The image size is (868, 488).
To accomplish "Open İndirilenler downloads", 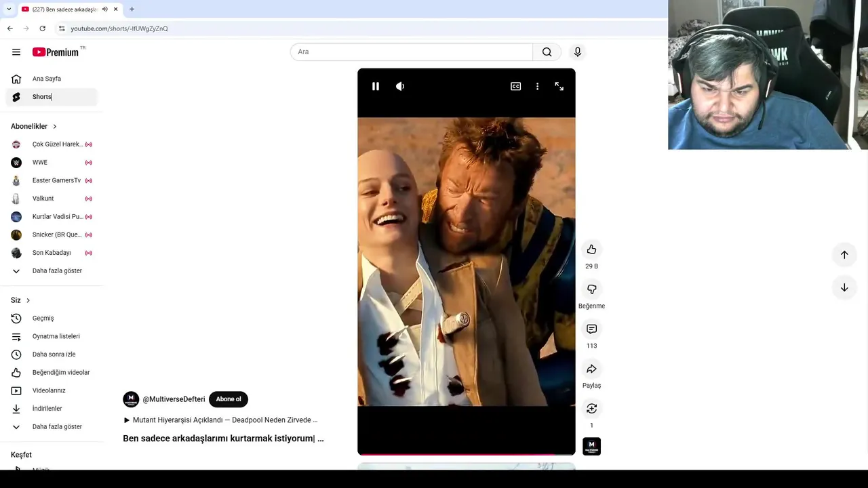I will click(x=52, y=409).
